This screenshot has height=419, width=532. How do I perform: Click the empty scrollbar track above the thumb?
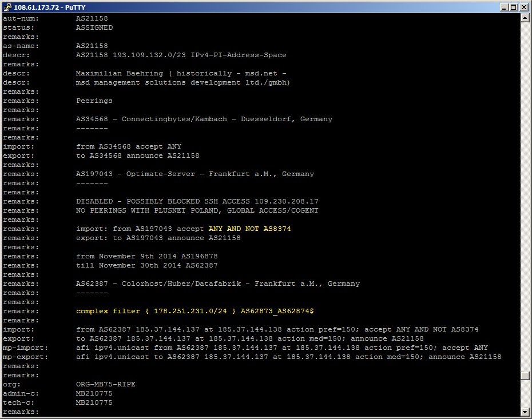click(525, 194)
